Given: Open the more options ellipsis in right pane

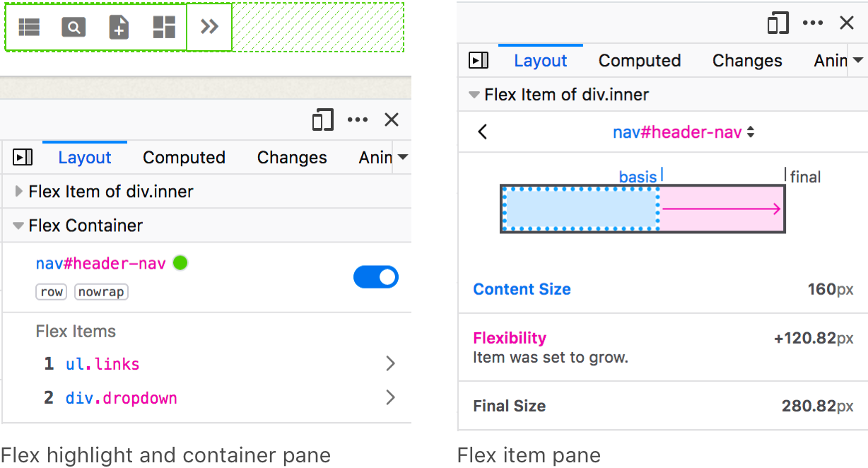Looking at the screenshot, I should [813, 23].
